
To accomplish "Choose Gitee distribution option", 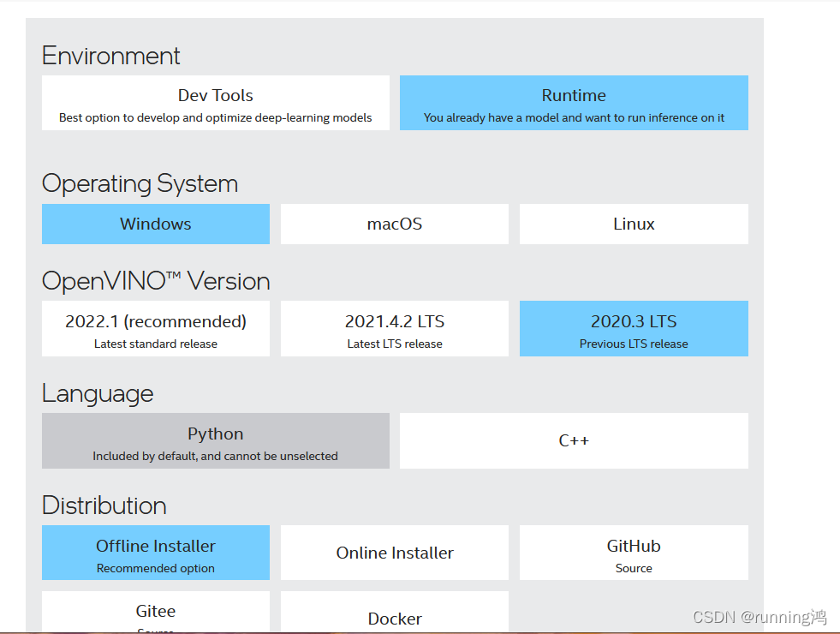I will [x=155, y=612].
